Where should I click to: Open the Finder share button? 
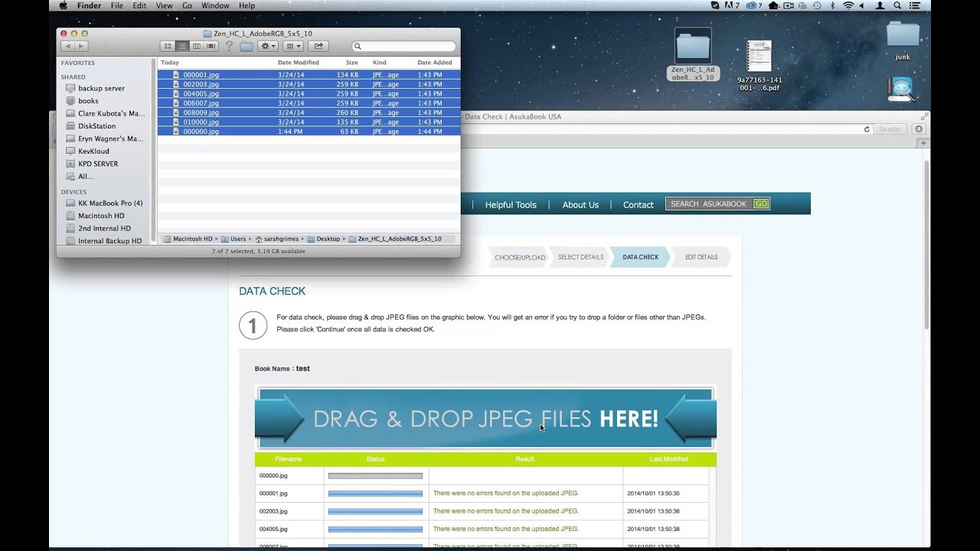[319, 47]
